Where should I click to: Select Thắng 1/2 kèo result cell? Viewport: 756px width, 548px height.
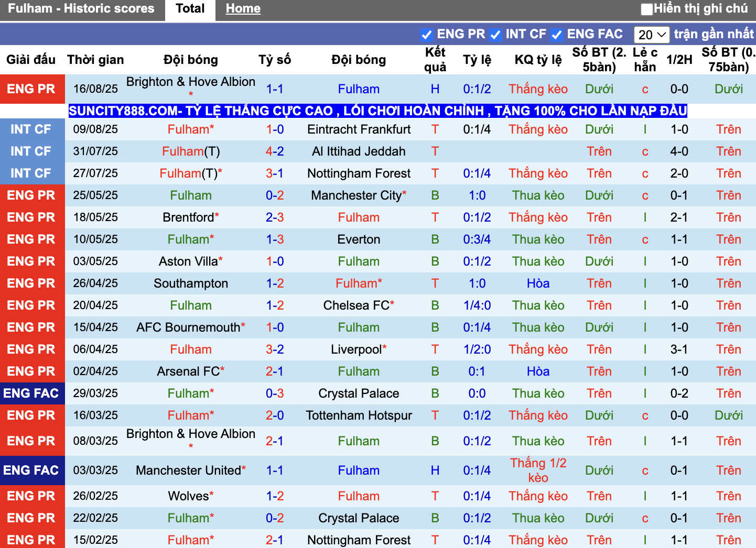tap(538, 470)
